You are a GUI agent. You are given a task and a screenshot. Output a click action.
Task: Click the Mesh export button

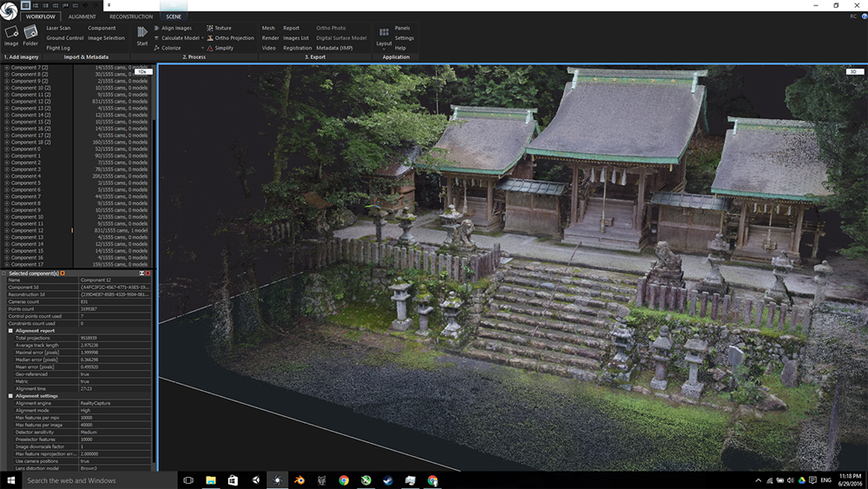coord(268,28)
